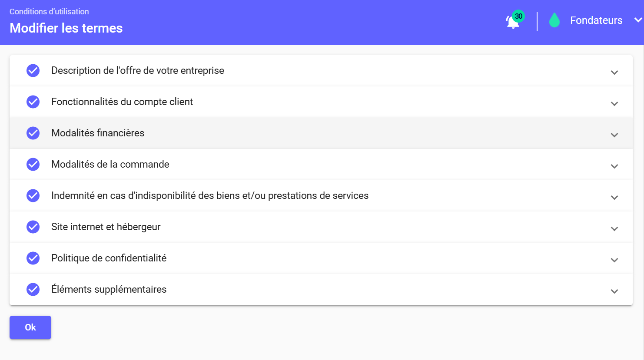Image resolution: width=644 pixels, height=360 pixels.
Task: Click the checkmark icon beside Politique de confidentialité
Action: [x=33, y=258]
